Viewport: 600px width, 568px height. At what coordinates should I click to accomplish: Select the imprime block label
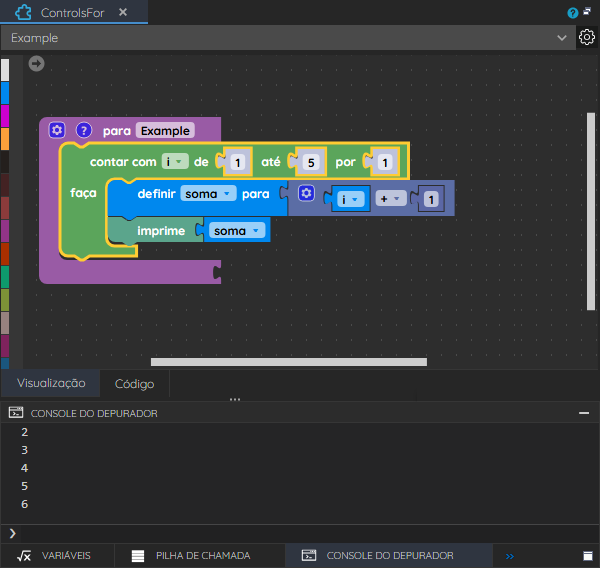tap(161, 230)
